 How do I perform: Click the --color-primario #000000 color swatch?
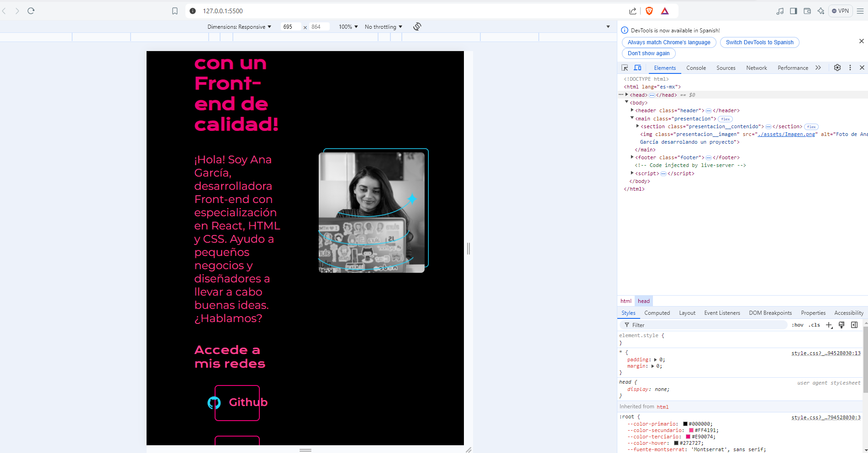pos(685,424)
